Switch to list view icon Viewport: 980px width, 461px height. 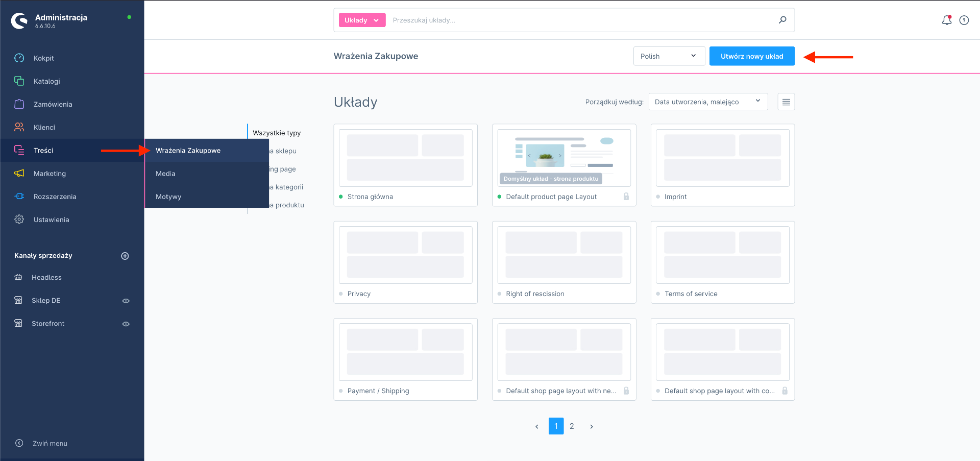tap(786, 102)
